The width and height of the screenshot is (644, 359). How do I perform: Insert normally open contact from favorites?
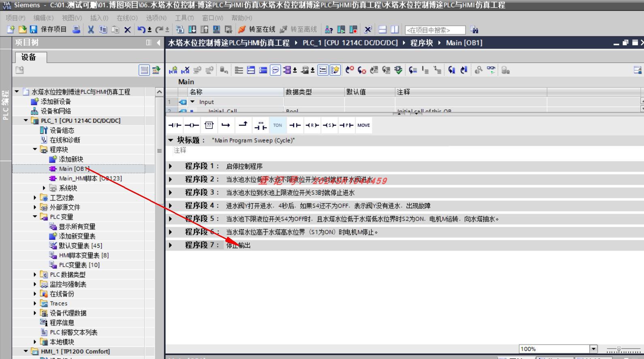point(295,125)
